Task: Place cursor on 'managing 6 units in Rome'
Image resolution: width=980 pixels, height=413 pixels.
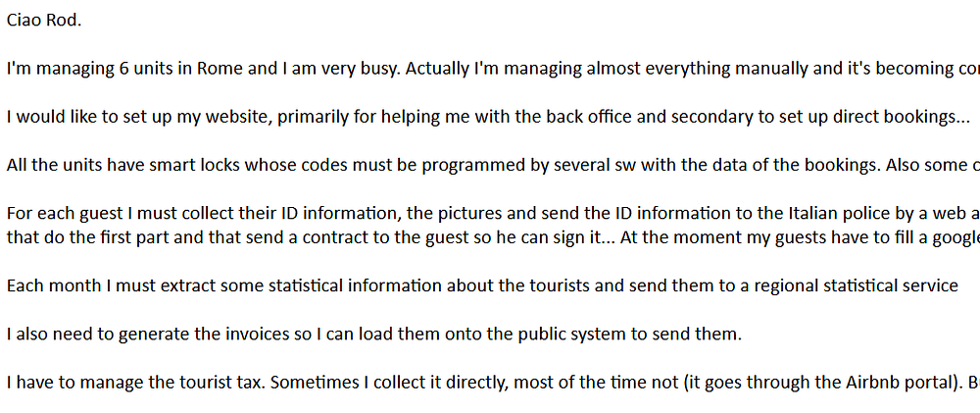Action: tap(139, 69)
